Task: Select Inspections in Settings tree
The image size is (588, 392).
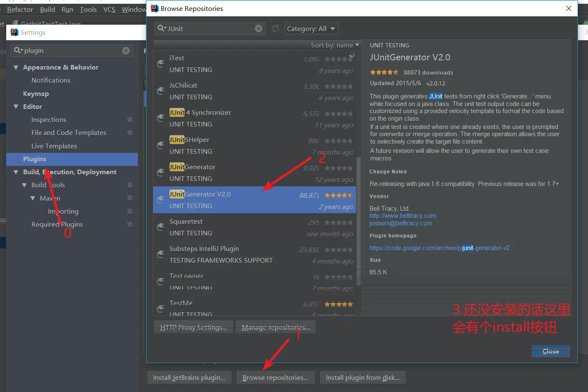Action: [49, 120]
